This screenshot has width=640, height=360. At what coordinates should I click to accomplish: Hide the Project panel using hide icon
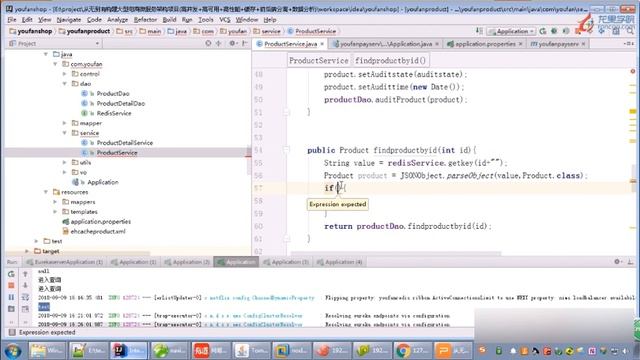[244, 43]
